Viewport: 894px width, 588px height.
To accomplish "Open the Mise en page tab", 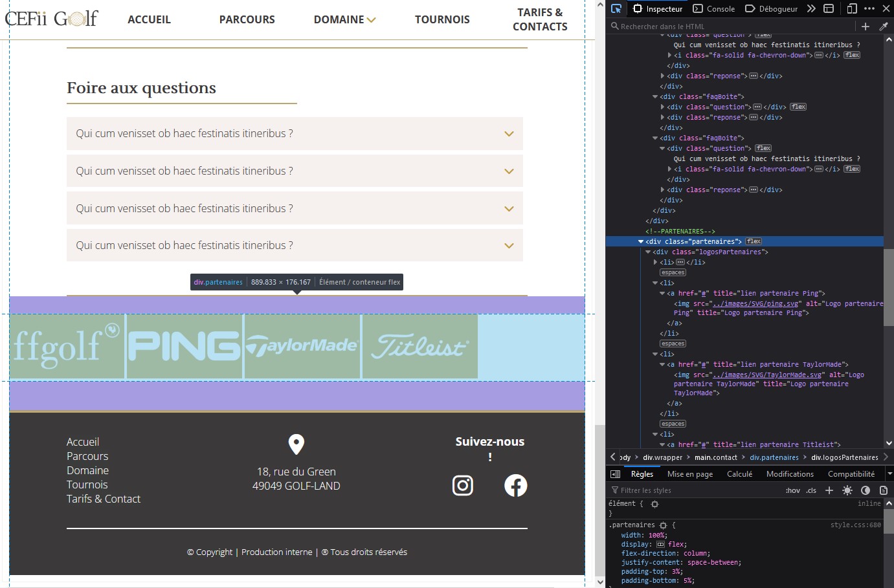I will click(x=690, y=474).
